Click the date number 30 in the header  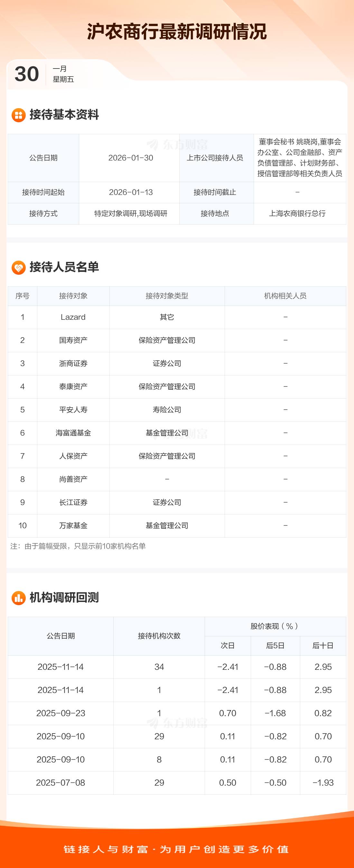coord(27,74)
